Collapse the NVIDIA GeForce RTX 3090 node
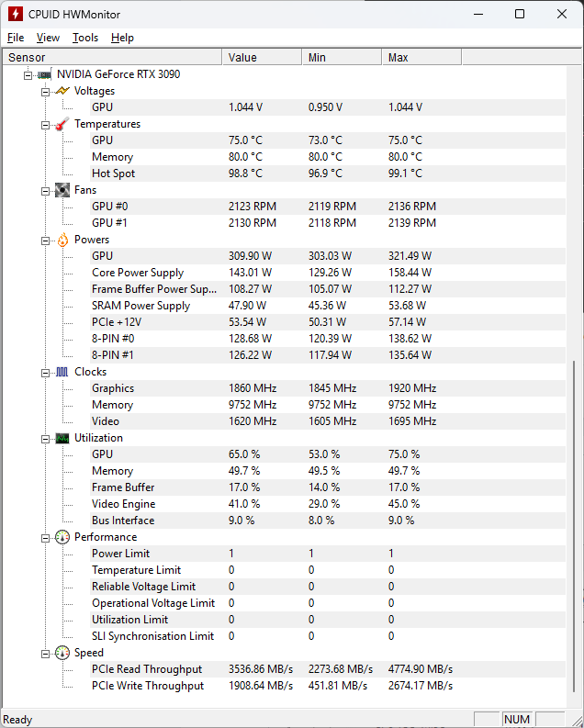Screen dimensions: 584x728 pyautogui.click(x=28, y=74)
